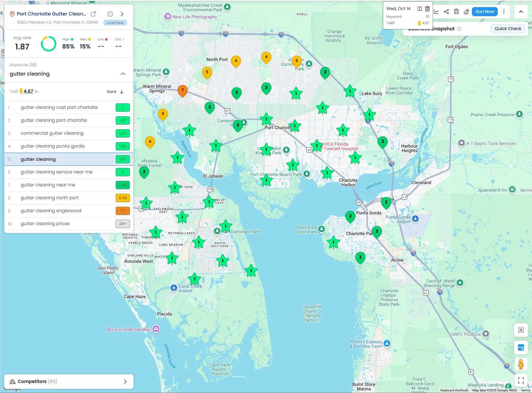Open Keyboard shortcuts on map footer

(x=454, y=390)
